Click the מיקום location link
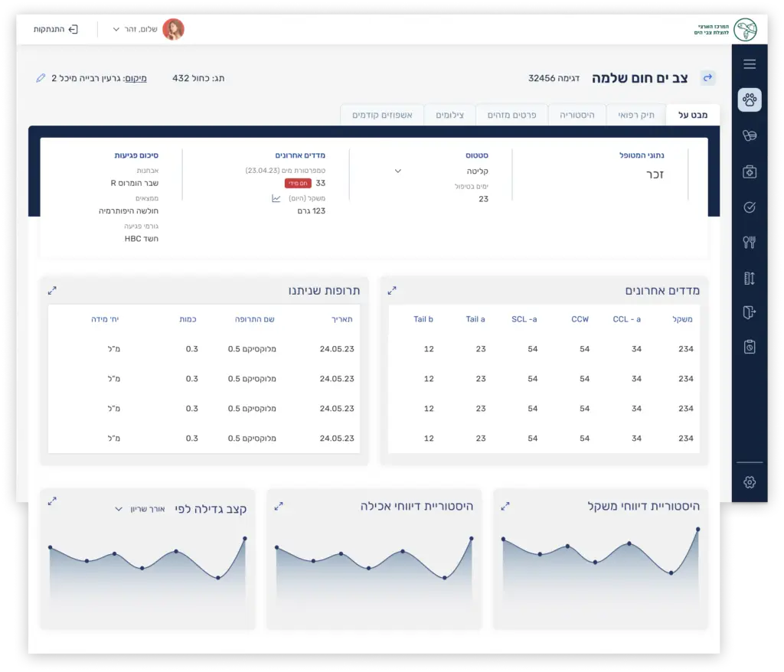Image resolution: width=784 pixels, height=672 pixels. (x=136, y=78)
